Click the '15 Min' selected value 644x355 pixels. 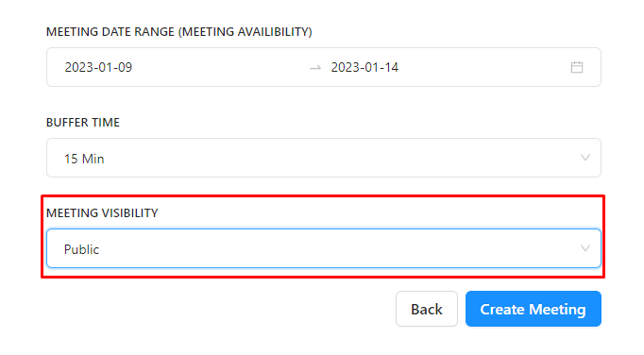click(x=84, y=159)
